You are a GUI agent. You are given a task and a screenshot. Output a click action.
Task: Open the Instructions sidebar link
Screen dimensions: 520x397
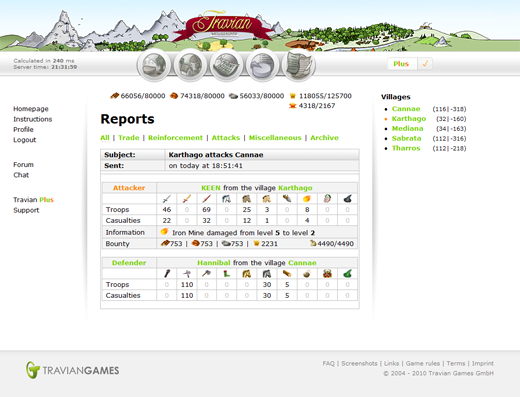coord(33,119)
